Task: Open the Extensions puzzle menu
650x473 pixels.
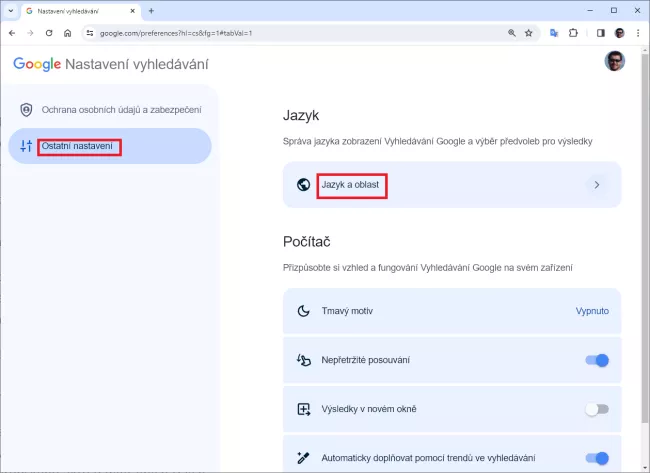Action: tap(573, 33)
